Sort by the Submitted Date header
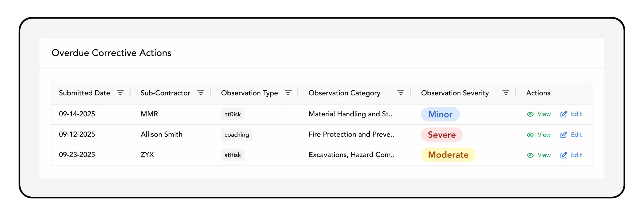644x215 pixels. point(84,93)
